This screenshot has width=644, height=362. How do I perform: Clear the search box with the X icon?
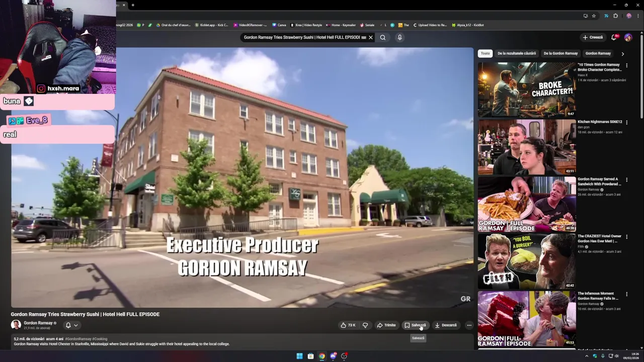tap(371, 37)
